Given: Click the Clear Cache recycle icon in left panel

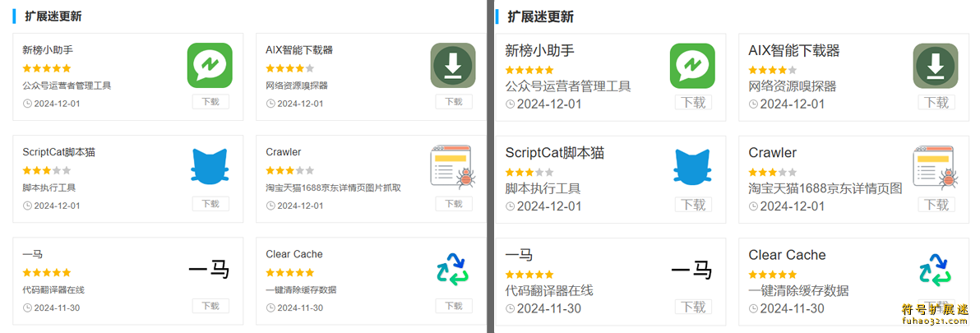Looking at the screenshot, I should click(451, 270).
